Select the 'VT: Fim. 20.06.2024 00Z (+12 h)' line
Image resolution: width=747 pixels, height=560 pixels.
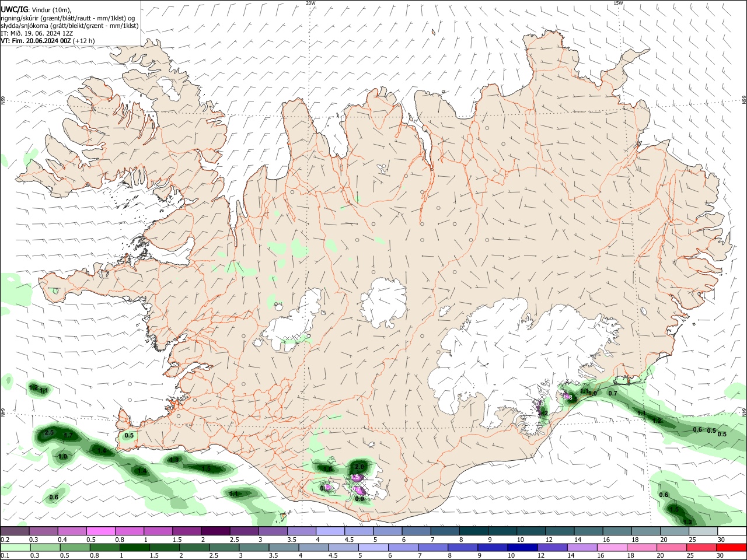point(48,41)
